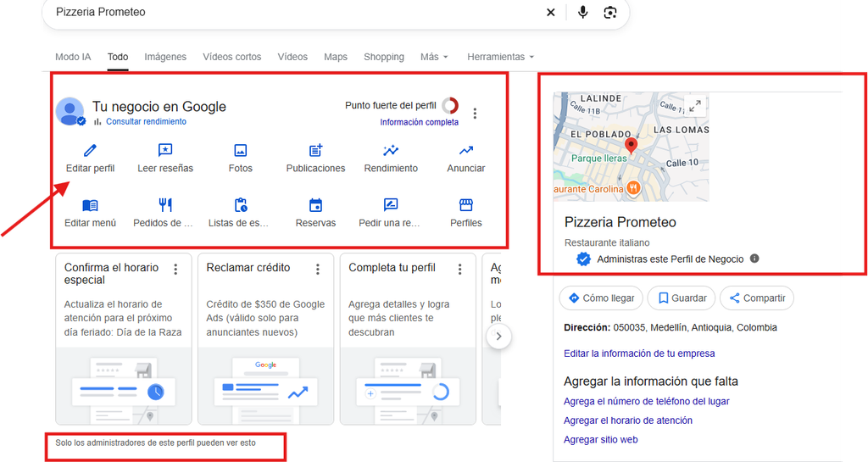Start voice search with the microphone icon
The width and height of the screenshot is (868, 462).
tap(582, 12)
